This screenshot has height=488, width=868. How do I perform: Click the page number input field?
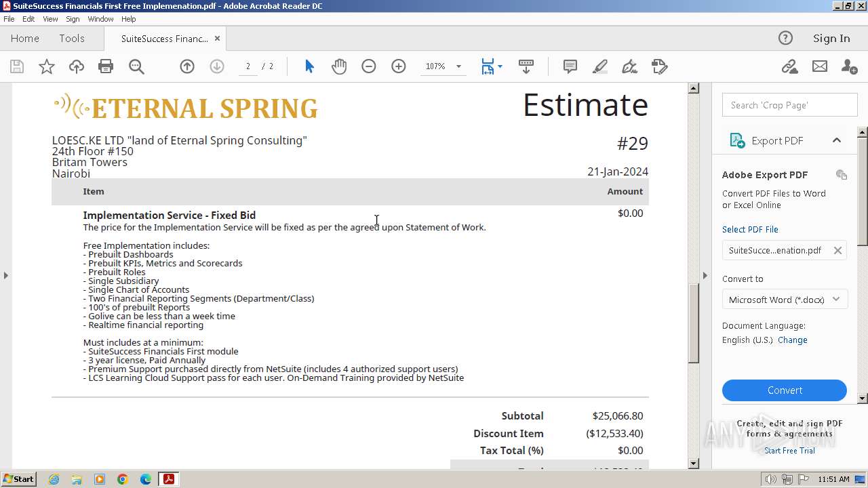tap(248, 66)
